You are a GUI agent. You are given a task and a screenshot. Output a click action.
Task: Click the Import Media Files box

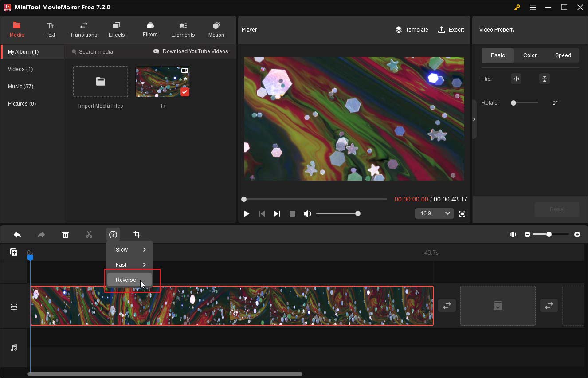101,82
